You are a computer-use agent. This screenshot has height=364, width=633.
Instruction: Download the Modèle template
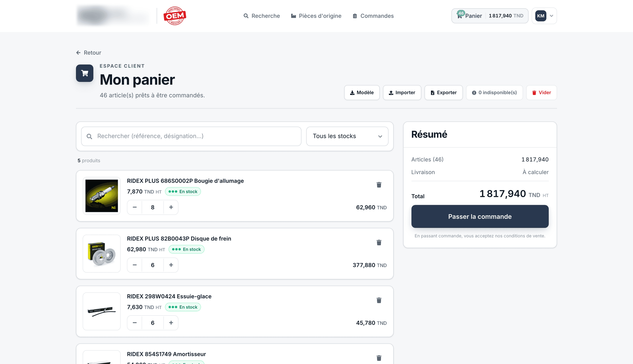[362, 92]
